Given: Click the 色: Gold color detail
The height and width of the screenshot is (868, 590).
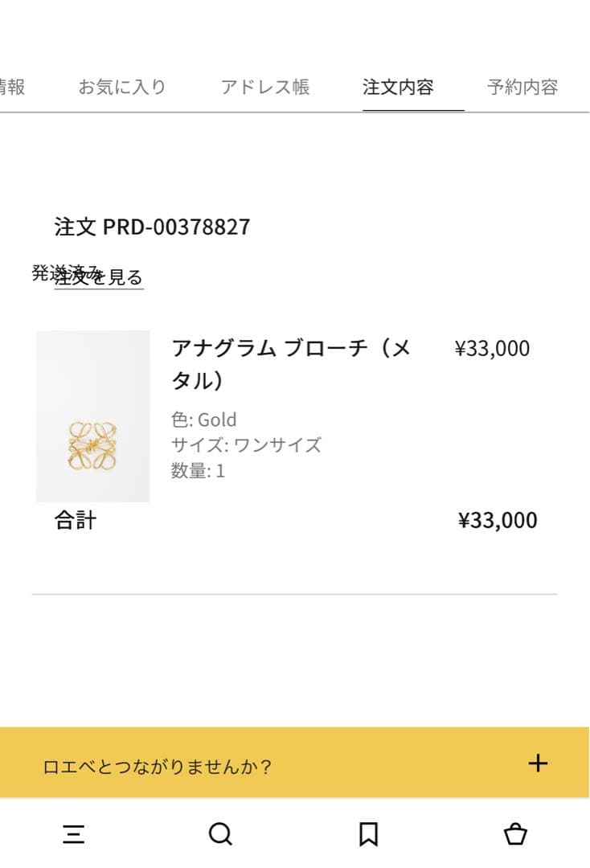Looking at the screenshot, I should pos(204,420).
